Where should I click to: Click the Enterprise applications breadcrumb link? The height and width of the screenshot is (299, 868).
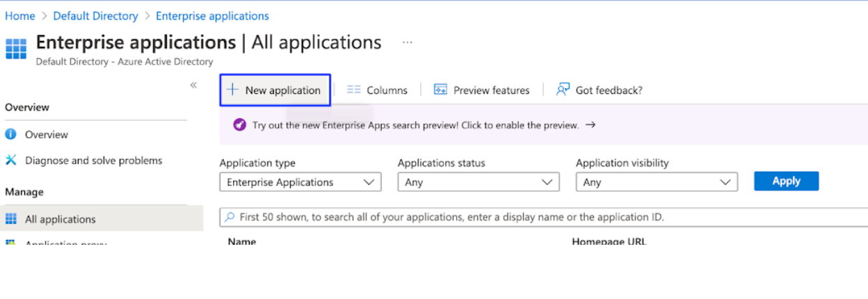(x=212, y=15)
